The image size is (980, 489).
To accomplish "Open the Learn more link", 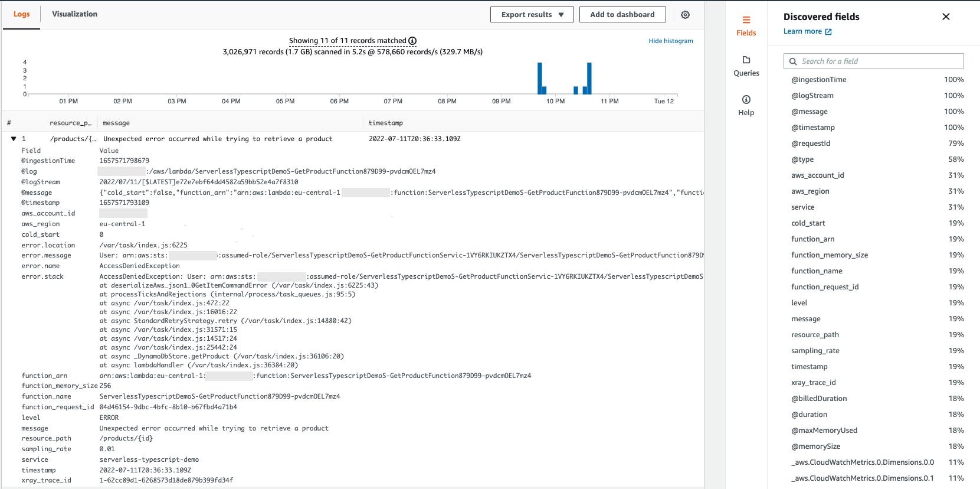I will tap(802, 31).
